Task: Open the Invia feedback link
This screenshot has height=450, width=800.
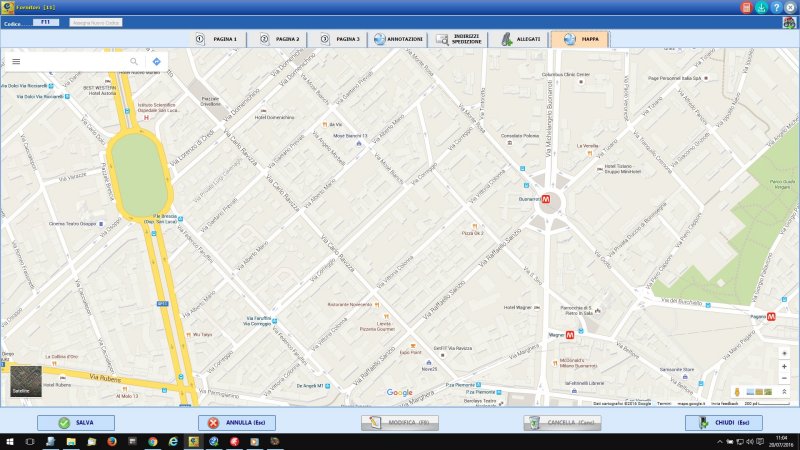Action: point(724,404)
